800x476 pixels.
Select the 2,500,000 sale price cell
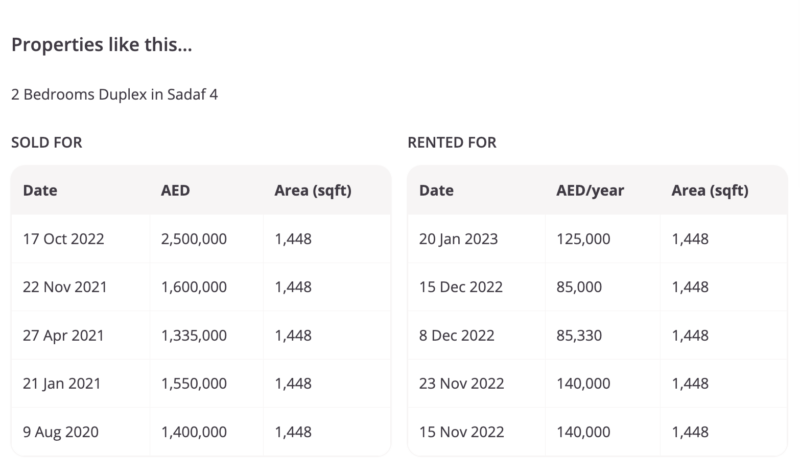coord(194,239)
